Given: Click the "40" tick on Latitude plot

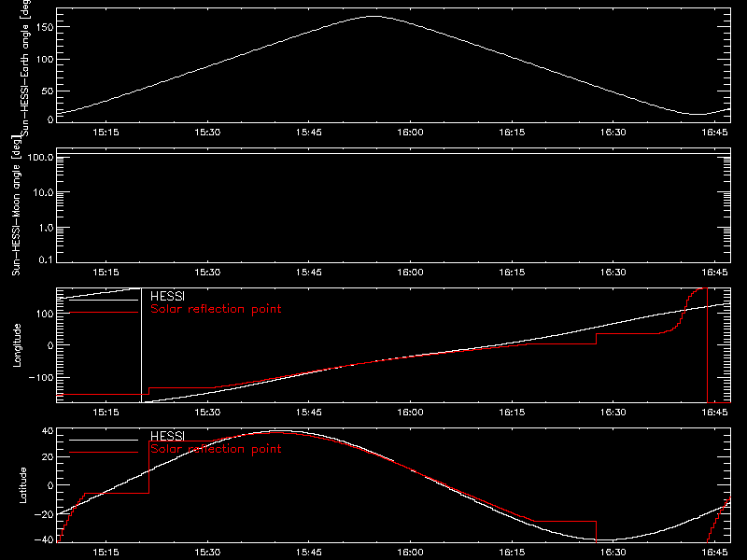Looking at the screenshot, I should 48,431.
